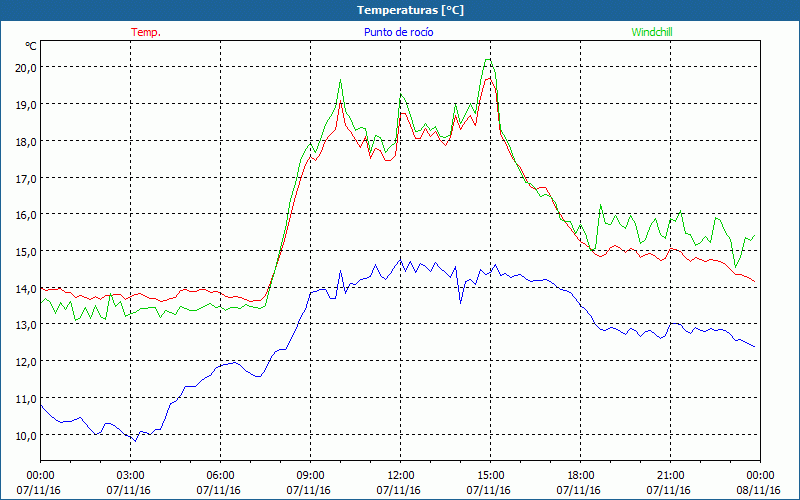Click the 19,0 y-axis value
Screen dimensions: 800x500
click(24, 105)
